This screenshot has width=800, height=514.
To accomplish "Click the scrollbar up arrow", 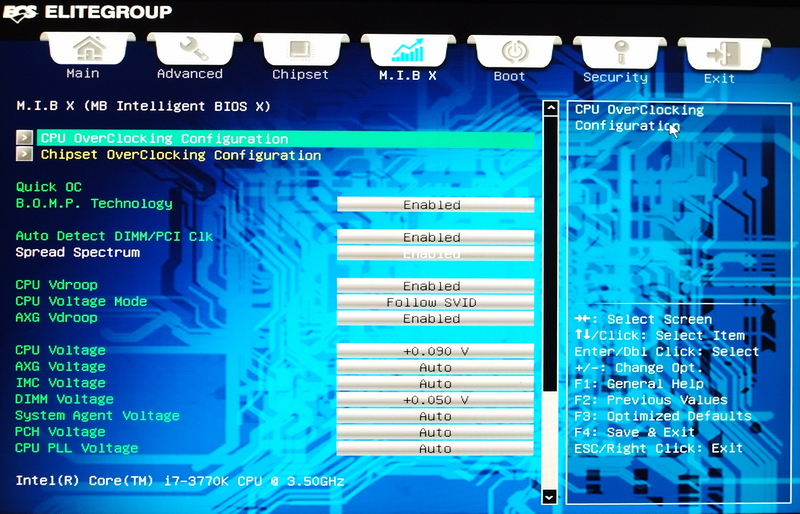I will [x=550, y=108].
